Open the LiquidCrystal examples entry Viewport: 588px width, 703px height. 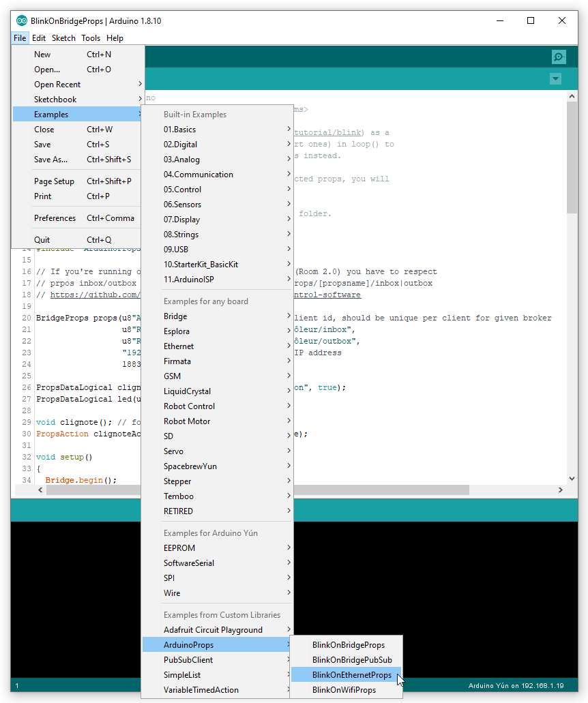tap(218, 391)
